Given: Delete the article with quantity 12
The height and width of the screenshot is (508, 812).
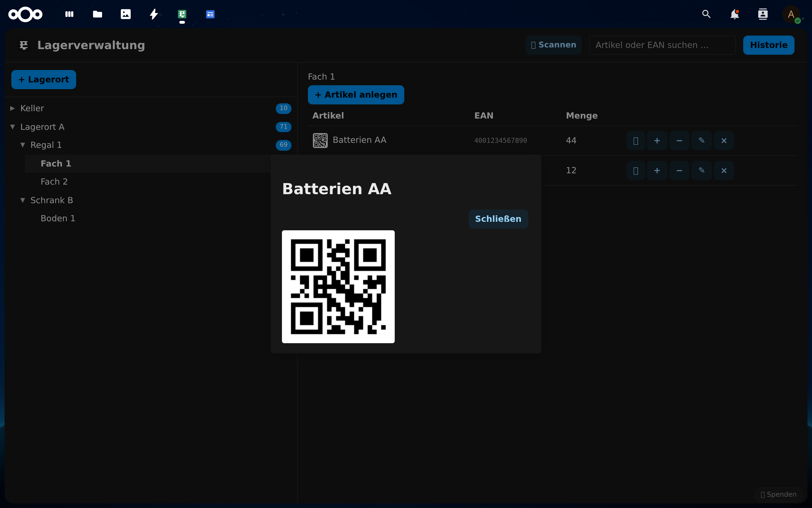Looking at the screenshot, I should pos(724,170).
